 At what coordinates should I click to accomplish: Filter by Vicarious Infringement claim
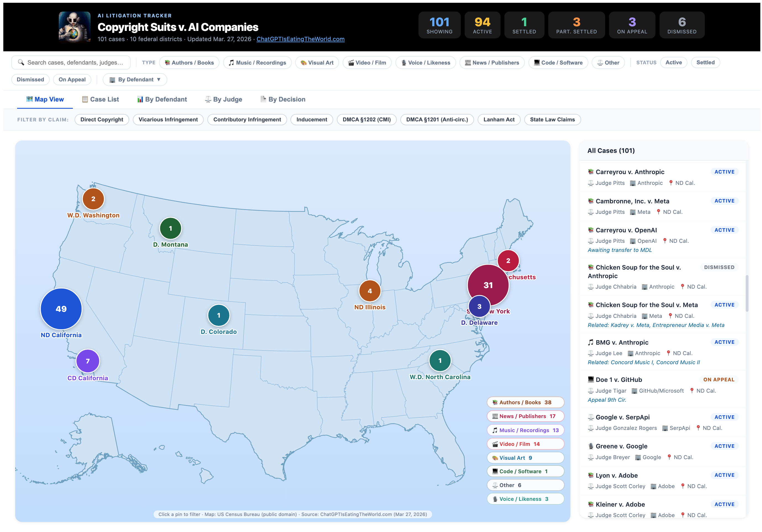[168, 119]
